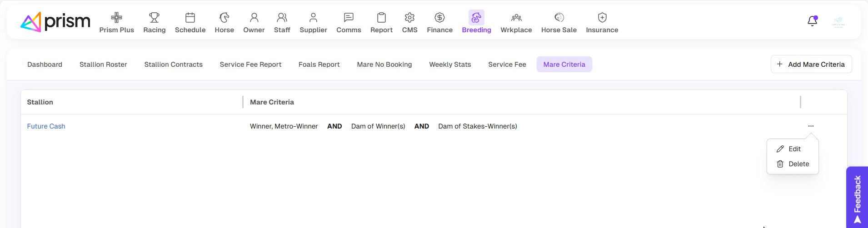Open the Insurance shield icon
The height and width of the screenshot is (228, 868).
click(x=602, y=18)
